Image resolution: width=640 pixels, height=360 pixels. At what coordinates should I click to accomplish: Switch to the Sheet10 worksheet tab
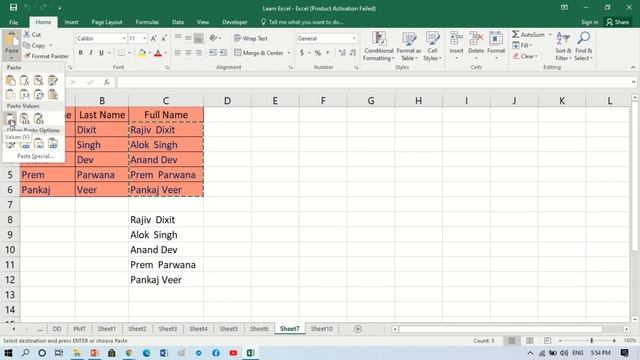322,329
